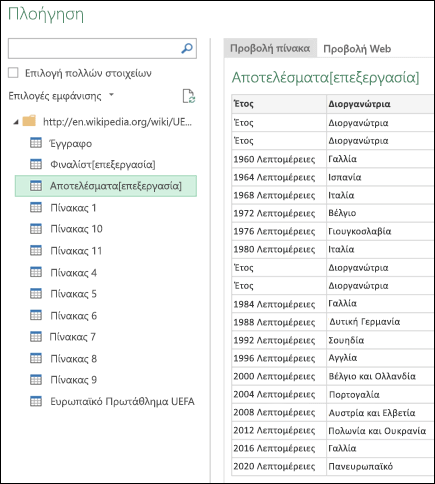This screenshot has height=484, width=435.
Task: Click table icon next to Πίνακας 4
Action: pyautogui.click(x=36, y=272)
